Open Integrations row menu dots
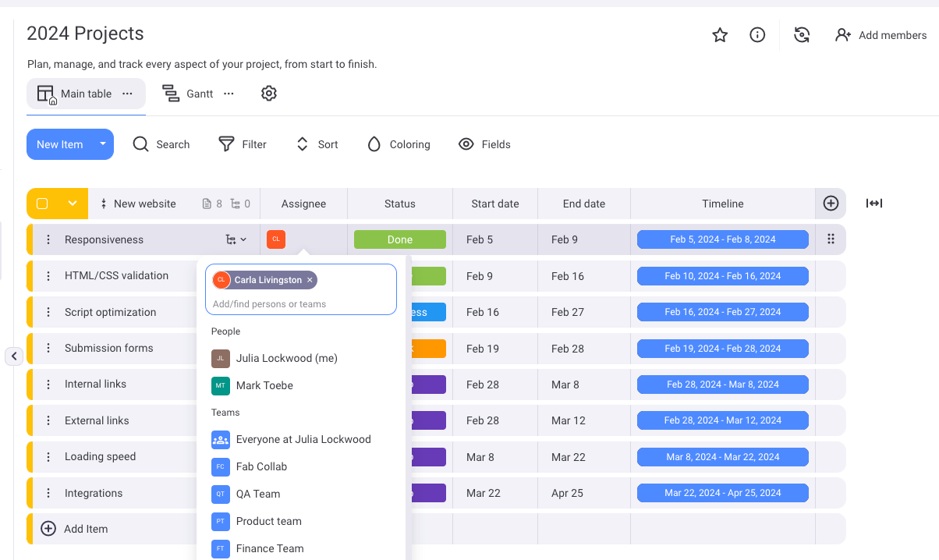This screenshot has height=560, width=939. point(48,493)
